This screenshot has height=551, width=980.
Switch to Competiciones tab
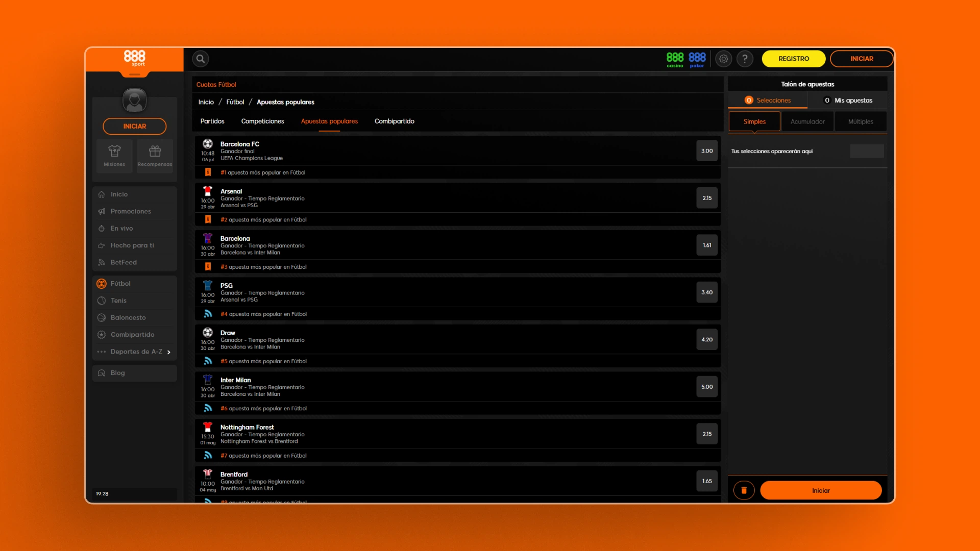click(x=262, y=121)
